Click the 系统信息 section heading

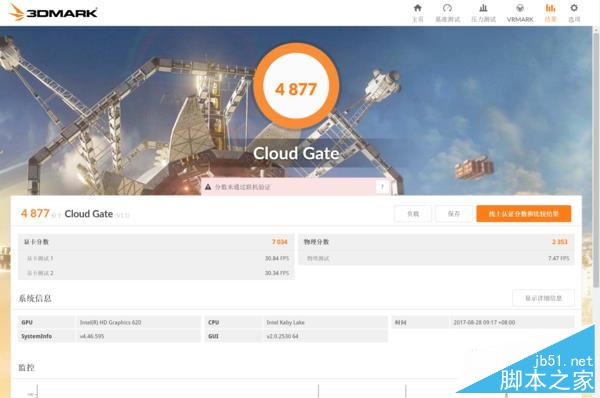pyautogui.click(x=35, y=298)
